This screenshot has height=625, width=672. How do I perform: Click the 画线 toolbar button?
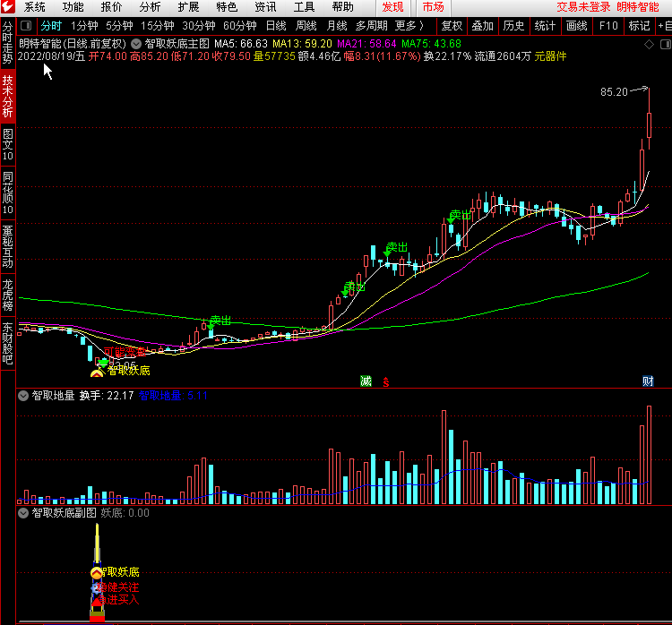click(x=577, y=26)
